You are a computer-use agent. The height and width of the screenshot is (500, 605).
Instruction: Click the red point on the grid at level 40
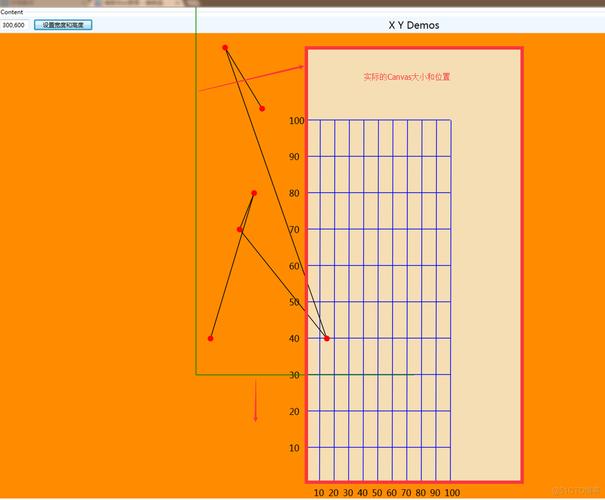(x=327, y=338)
